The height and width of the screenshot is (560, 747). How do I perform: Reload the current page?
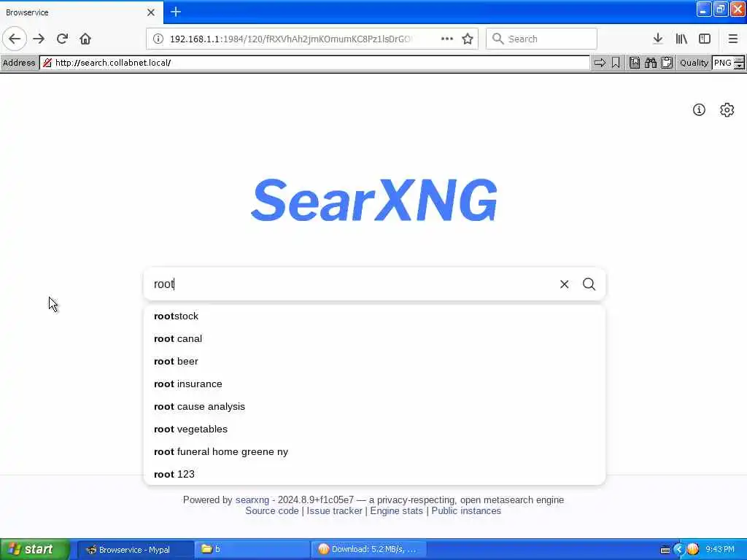[x=62, y=39]
